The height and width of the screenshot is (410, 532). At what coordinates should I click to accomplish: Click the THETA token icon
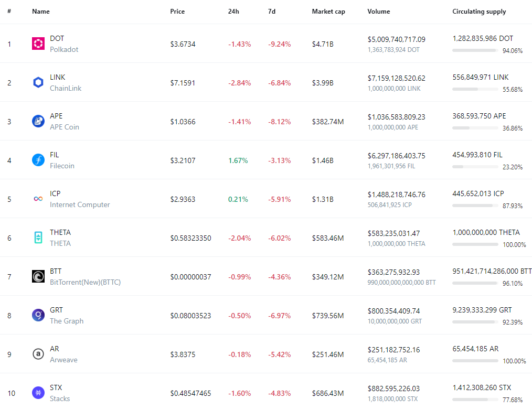point(38,238)
